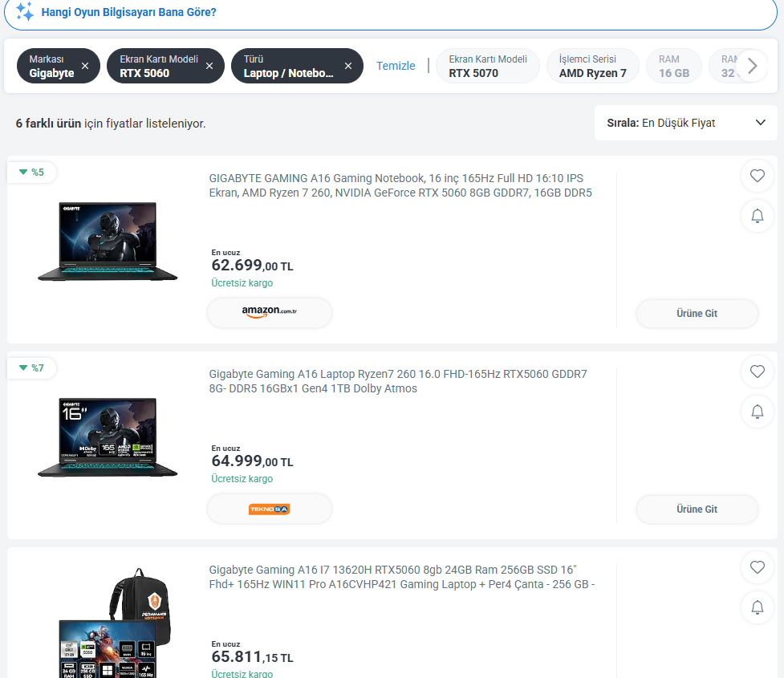Image resolution: width=784 pixels, height=678 pixels.
Task: Click the %5 price drop badge
Action: [31, 173]
